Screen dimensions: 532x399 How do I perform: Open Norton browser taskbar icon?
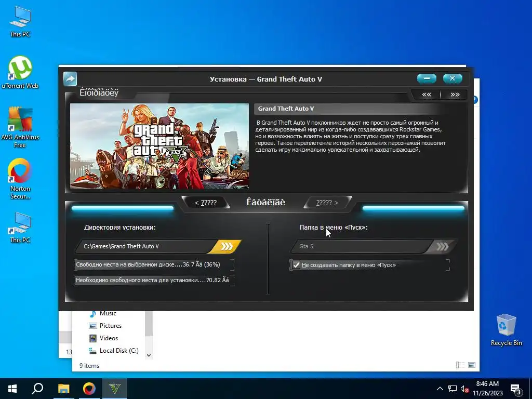tap(89, 389)
